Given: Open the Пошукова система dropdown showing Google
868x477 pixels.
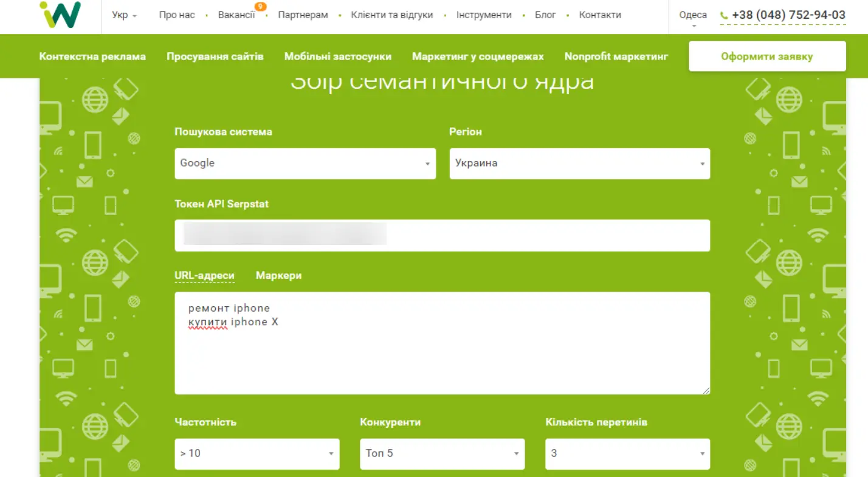Looking at the screenshot, I should point(305,163).
